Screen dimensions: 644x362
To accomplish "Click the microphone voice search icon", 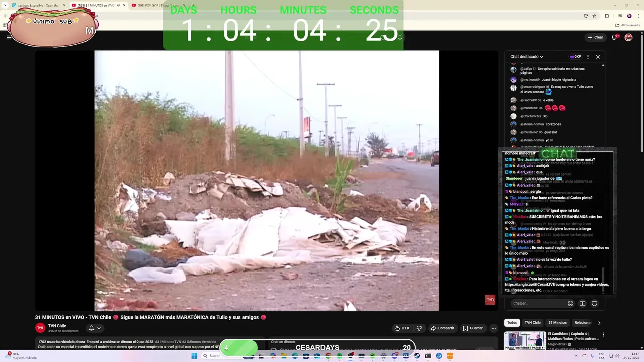I will (400, 37).
